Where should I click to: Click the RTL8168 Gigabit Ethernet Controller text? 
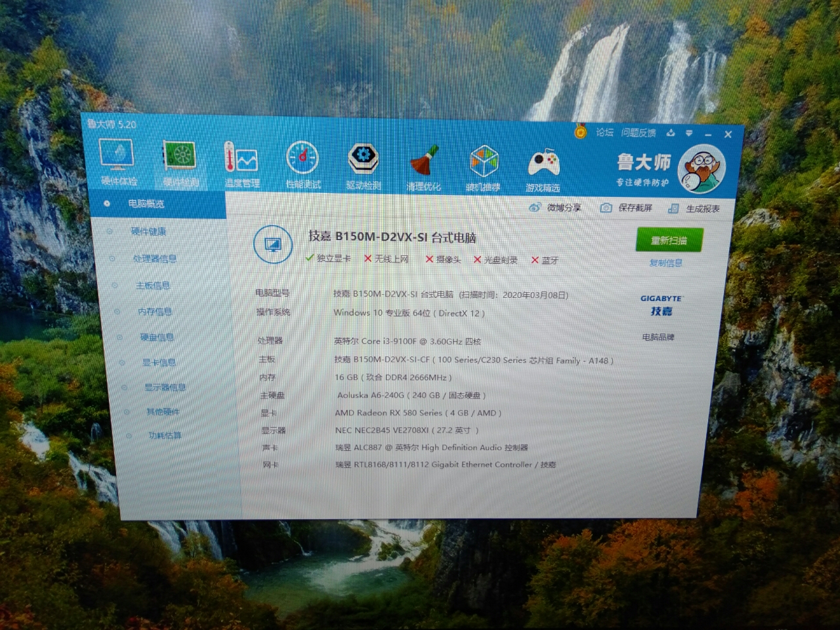pos(446,465)
